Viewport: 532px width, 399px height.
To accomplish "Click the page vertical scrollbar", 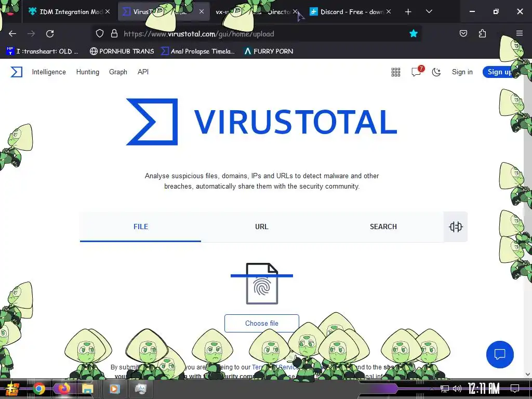I will (528, 217).
